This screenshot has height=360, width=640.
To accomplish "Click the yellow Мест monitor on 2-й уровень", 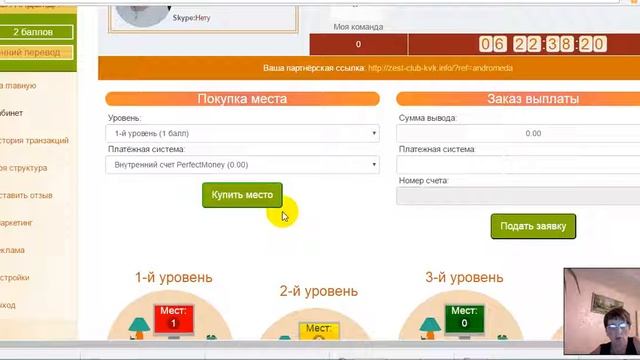I will 319,331.
